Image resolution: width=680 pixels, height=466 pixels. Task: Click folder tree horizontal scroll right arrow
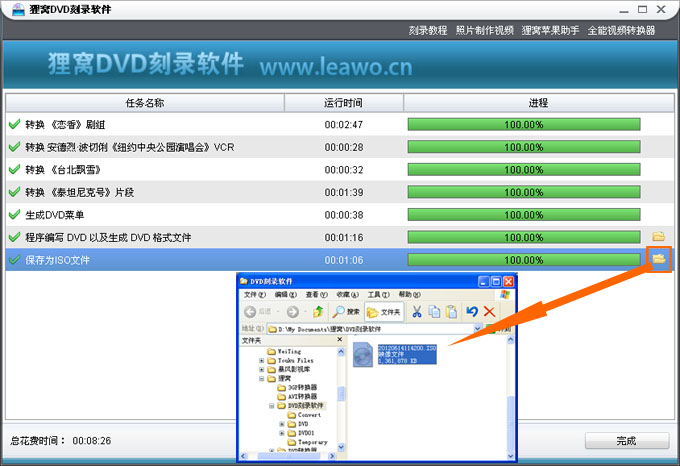click(x=332, y=456)
